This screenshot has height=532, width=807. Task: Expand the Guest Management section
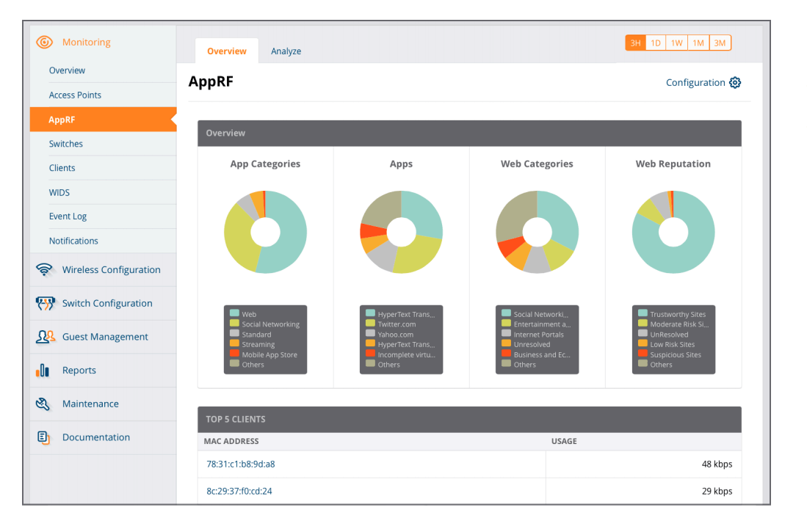click(x=105, y=337)
